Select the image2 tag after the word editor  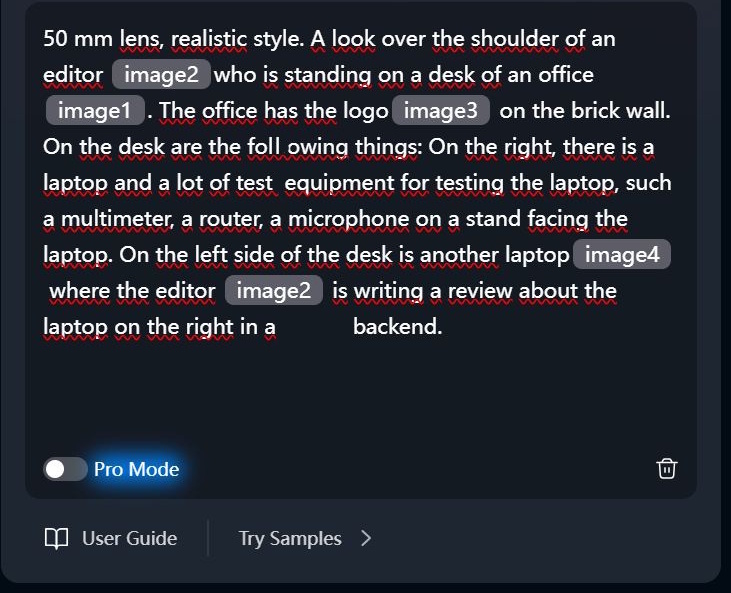tap(161, 75)
